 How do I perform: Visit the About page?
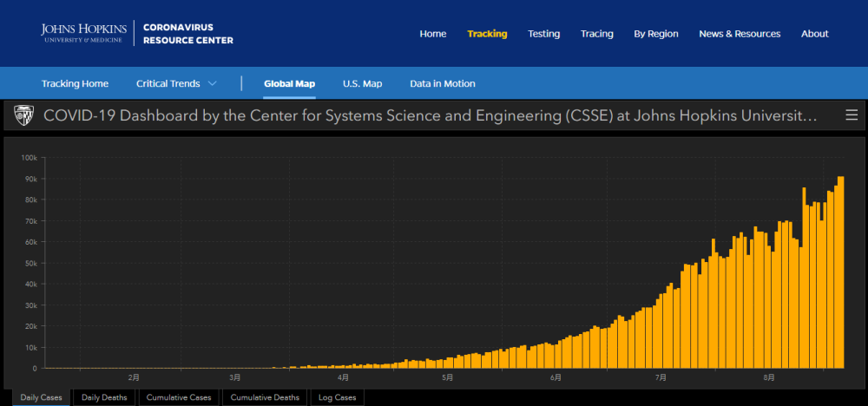point(814,34)
